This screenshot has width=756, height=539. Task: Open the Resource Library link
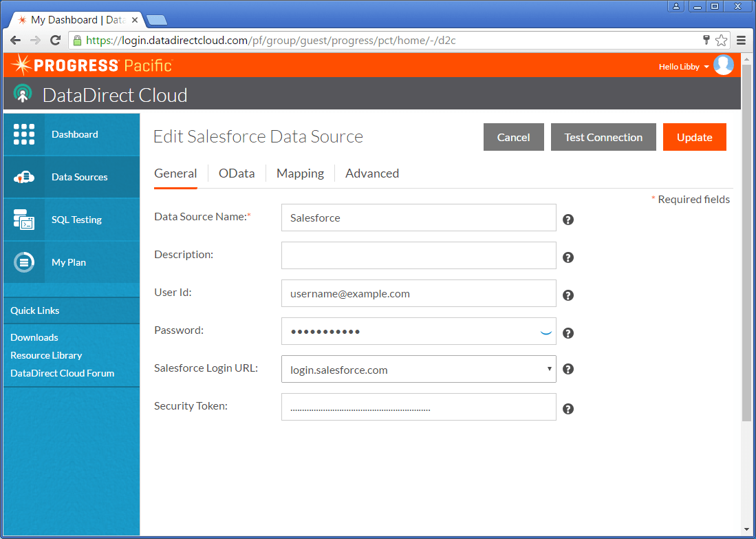click(46, 355)
